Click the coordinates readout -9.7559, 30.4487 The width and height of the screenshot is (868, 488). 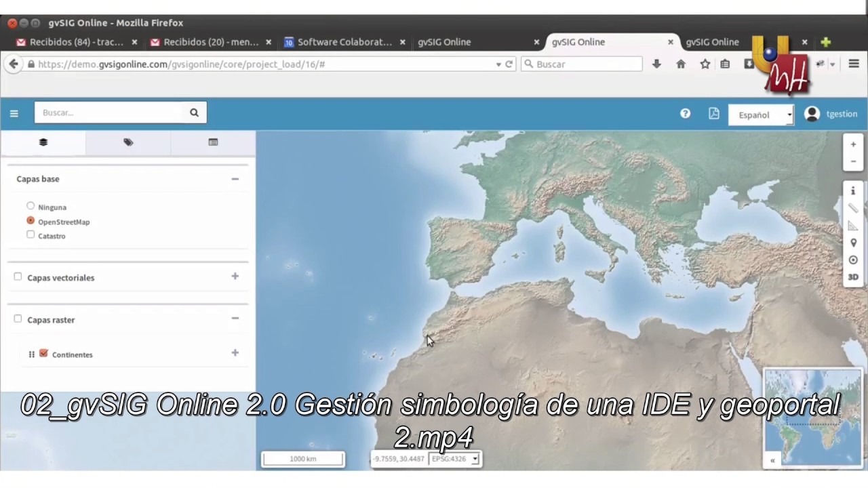399,459
